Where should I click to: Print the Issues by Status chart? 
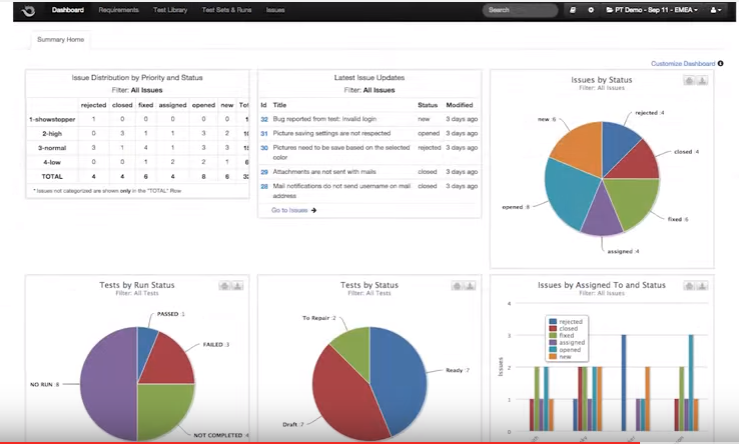(x=689, y=81)
